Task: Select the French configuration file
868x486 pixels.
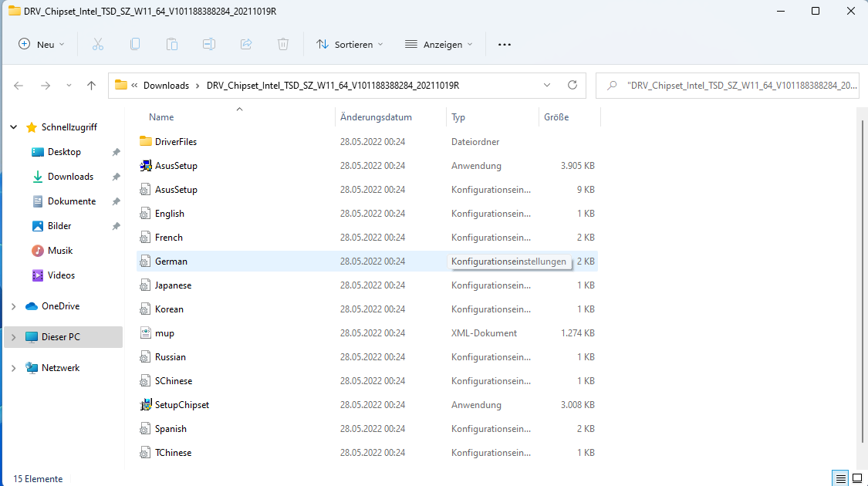Action: tap(367, 238)
